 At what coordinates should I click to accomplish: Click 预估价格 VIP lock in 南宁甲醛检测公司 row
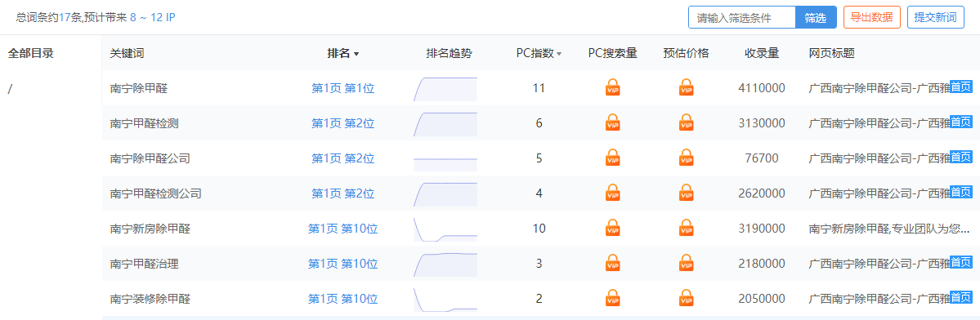coord(687,192)
